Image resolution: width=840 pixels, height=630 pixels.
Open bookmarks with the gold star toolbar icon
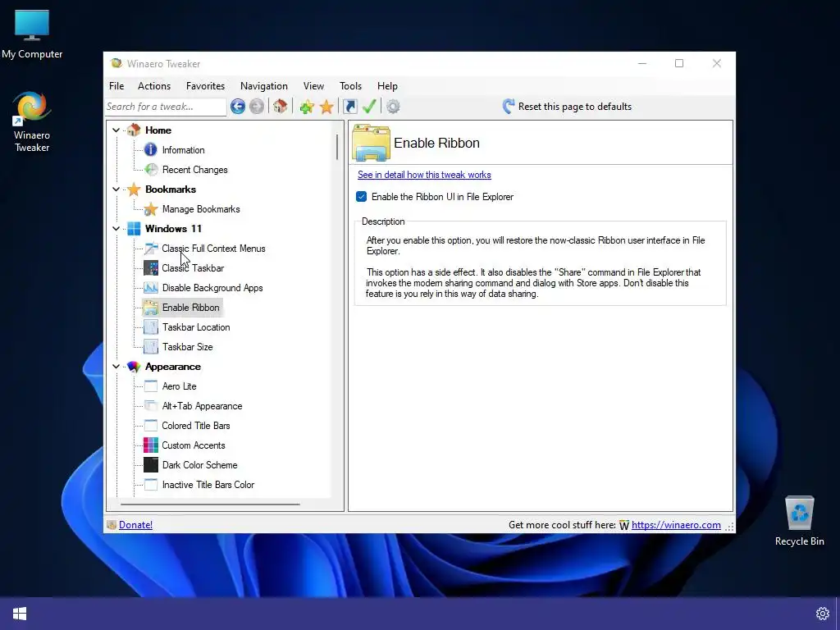tap(326, 107)
